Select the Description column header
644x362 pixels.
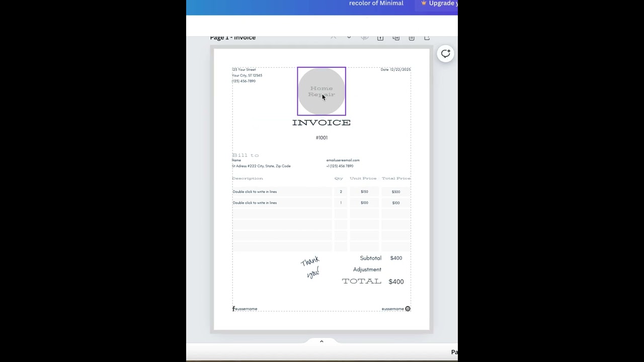[248, 178]
